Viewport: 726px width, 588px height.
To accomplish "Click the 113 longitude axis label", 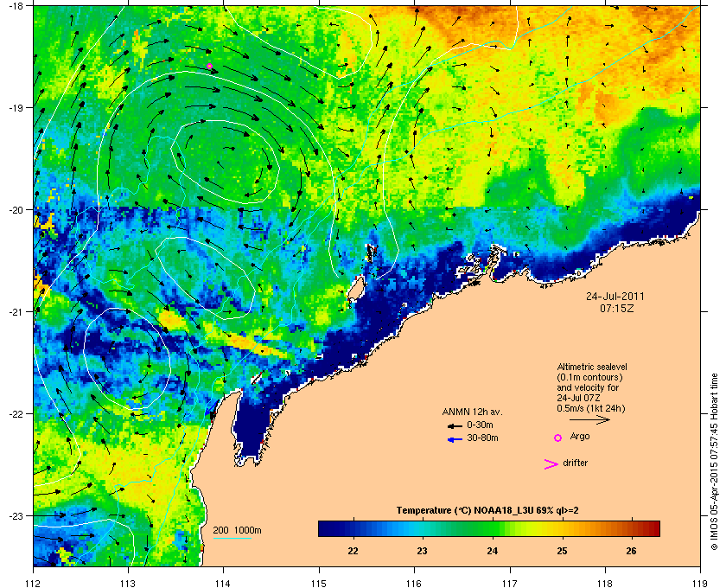I will point(128,584).
